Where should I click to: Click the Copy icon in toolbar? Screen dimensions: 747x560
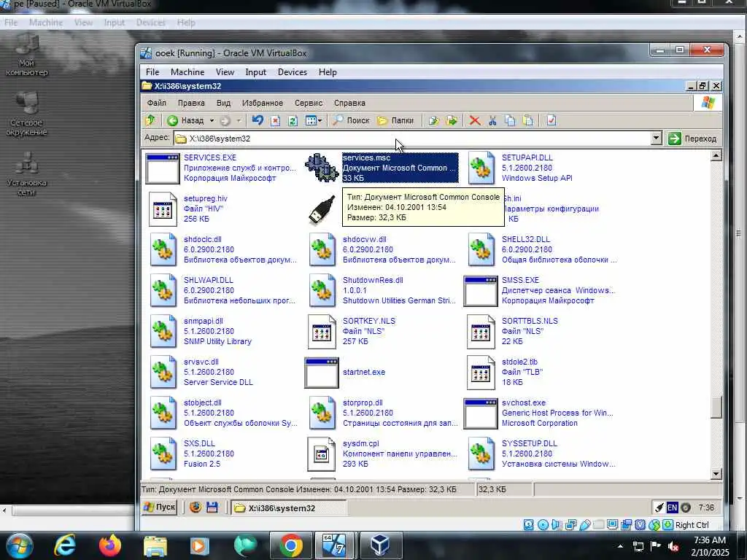point(510,120)
